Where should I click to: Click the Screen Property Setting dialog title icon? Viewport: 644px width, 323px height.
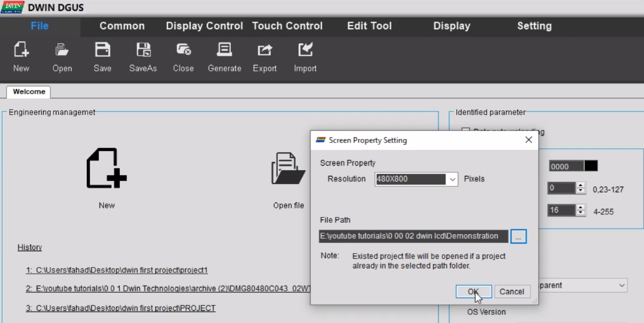point(321,140)
